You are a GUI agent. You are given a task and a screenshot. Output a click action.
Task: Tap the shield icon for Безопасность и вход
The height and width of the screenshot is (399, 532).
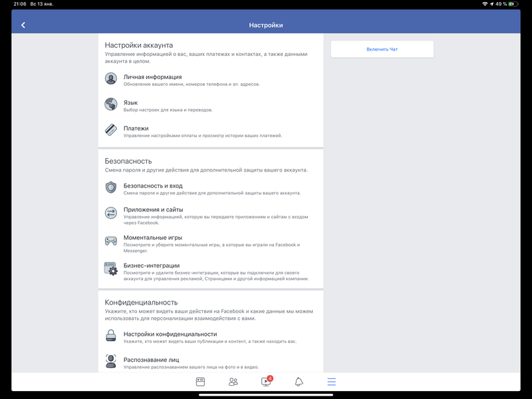(x=111, y=188)
